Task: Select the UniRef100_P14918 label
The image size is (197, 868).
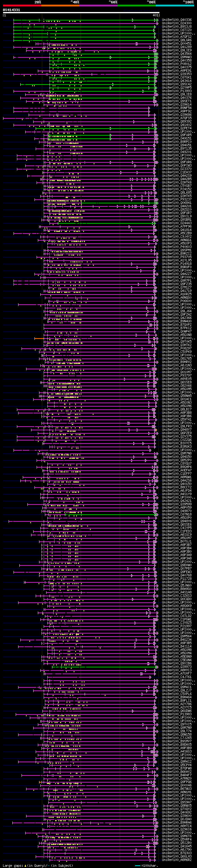Action: [x=177, y=264]
